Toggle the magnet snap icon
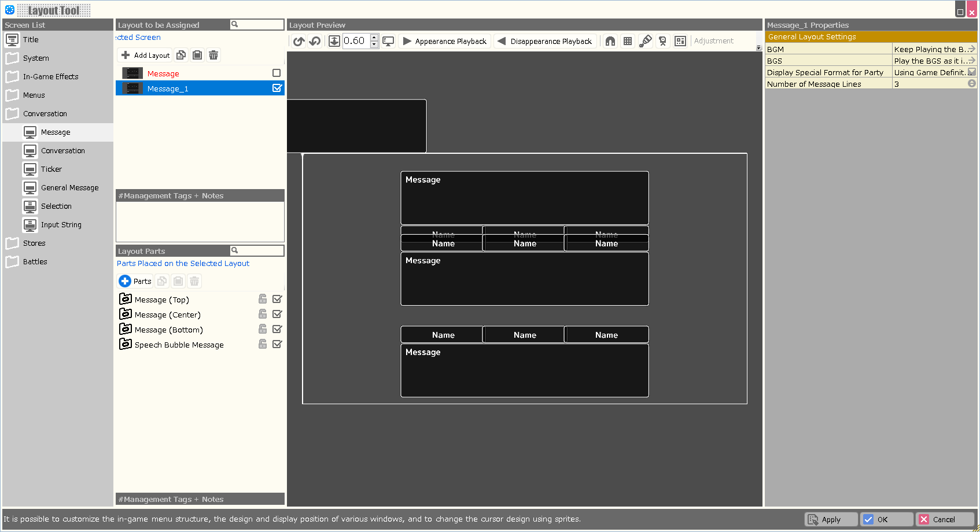This screenshot has width=980, height=532. click(610, 41)
